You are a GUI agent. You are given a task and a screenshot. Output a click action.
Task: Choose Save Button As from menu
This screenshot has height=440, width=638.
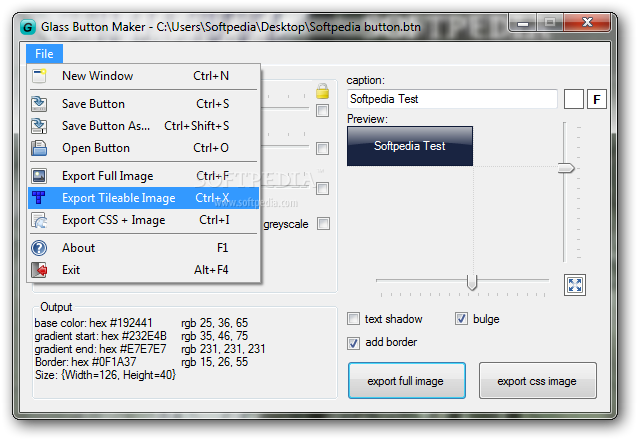click(106, 126)
